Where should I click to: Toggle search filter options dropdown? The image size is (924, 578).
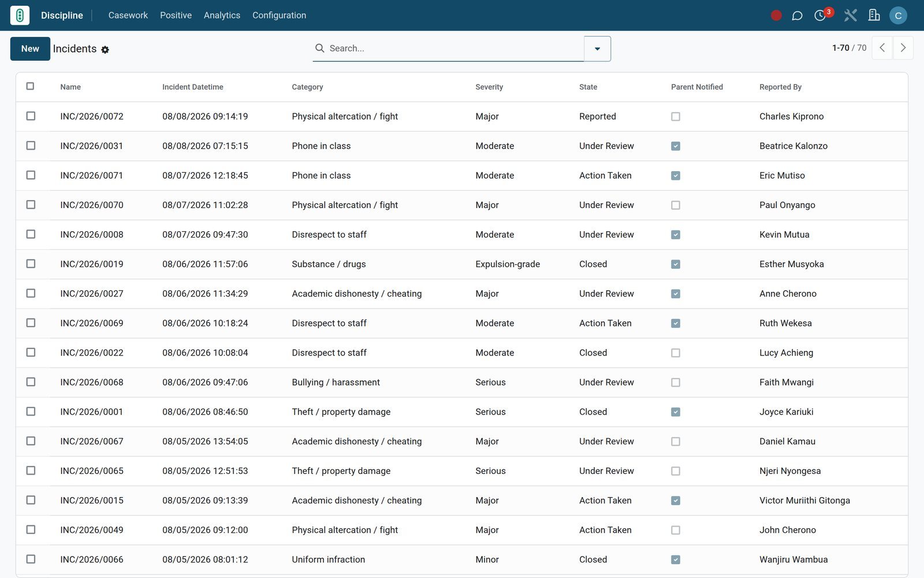click(597, 49)
